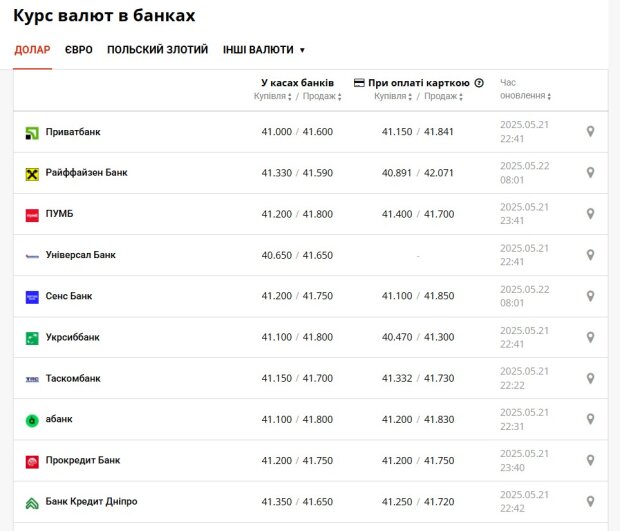Open Приватбанк branch map location pin
The height and width of the screenshot is (531, 620).
coord(590,132)
